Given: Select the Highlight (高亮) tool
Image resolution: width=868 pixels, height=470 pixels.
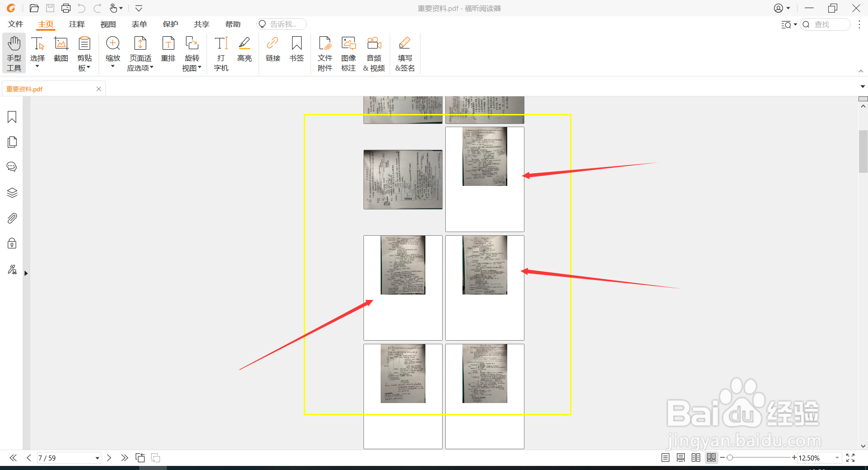Looking at the screenshot, I should point(245,49).
